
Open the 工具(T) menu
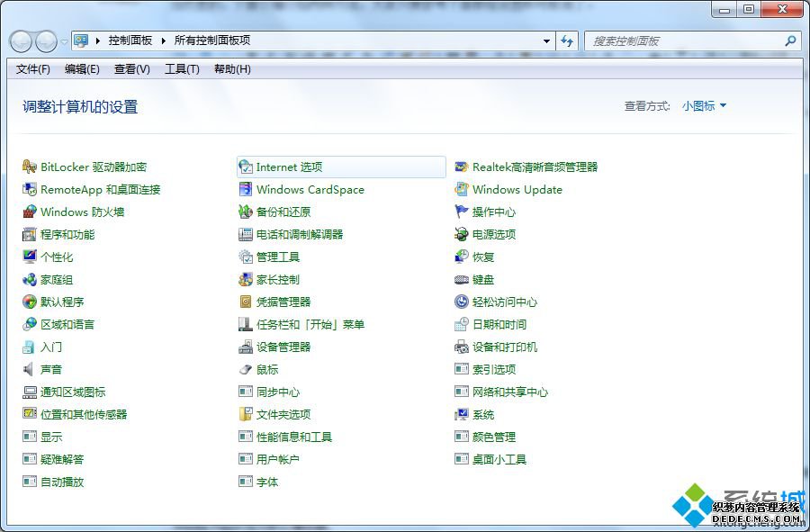182,69
